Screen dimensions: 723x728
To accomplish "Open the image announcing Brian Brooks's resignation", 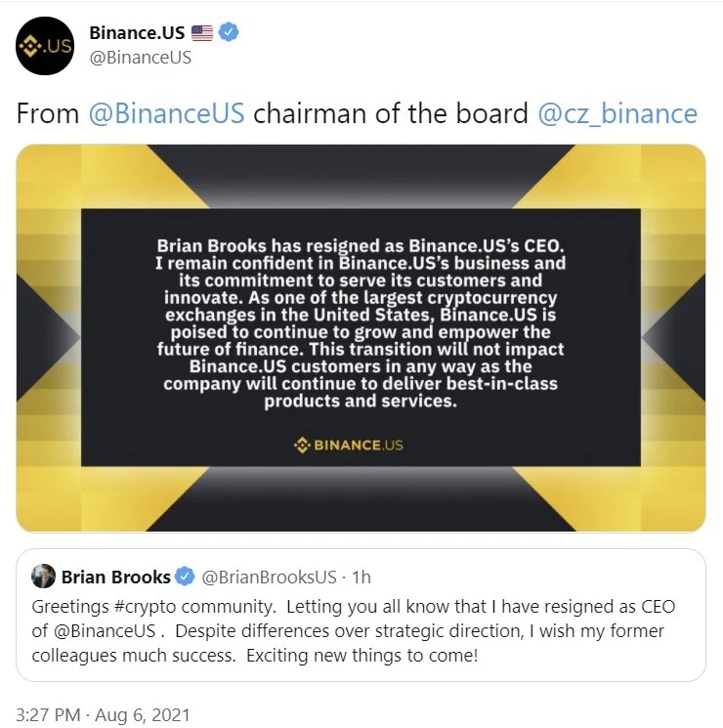I will (361, 337).
